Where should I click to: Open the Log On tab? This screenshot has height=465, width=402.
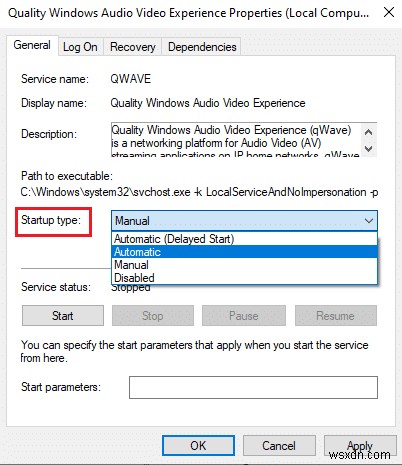click(80, 47)
